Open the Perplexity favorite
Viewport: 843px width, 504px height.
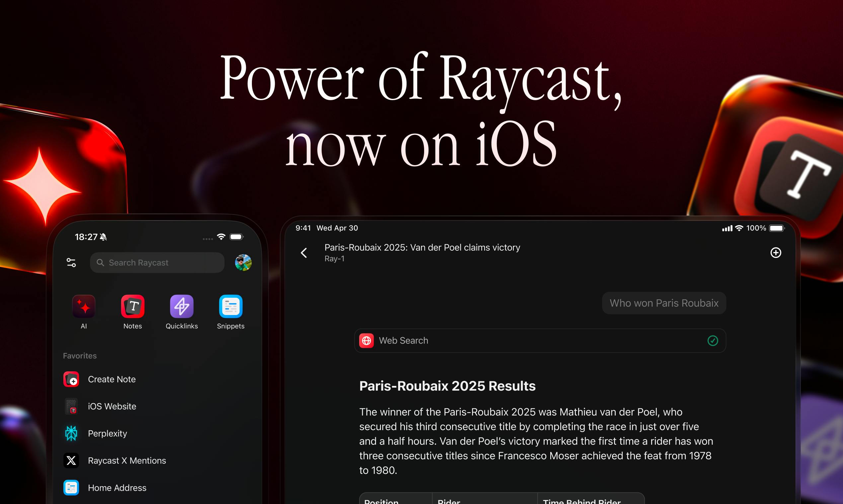click(157, 433)
